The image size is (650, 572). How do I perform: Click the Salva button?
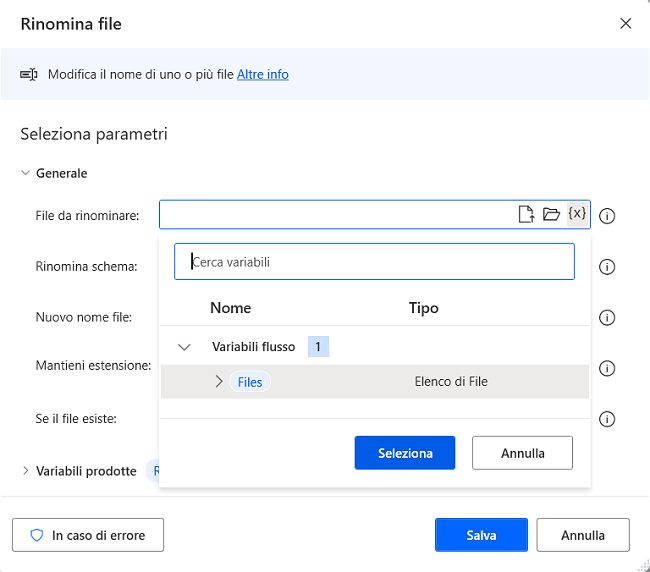tap(481, 535)
